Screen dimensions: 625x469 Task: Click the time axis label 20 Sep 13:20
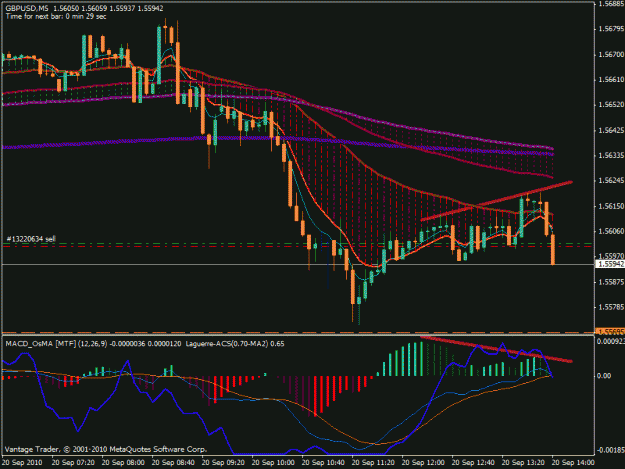523,463
